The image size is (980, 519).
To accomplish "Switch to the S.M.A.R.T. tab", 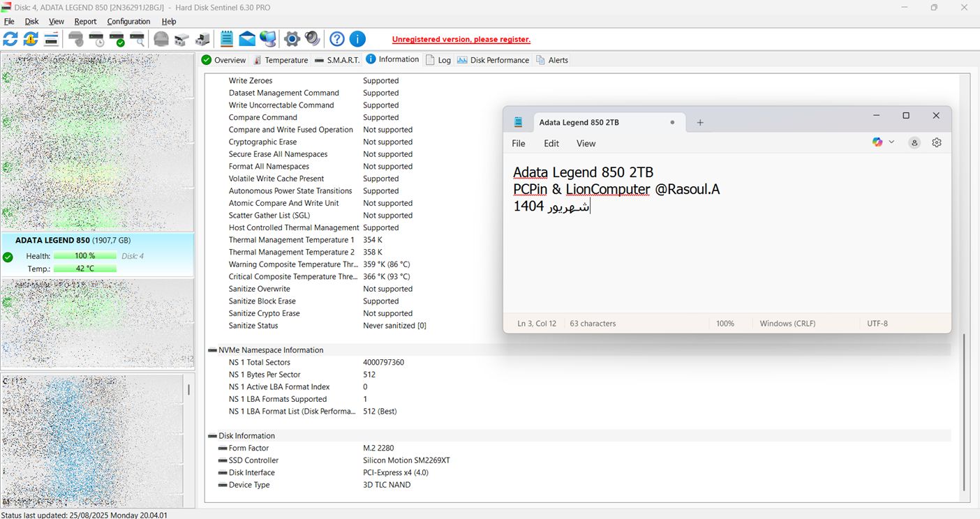I will pos(337,60).
